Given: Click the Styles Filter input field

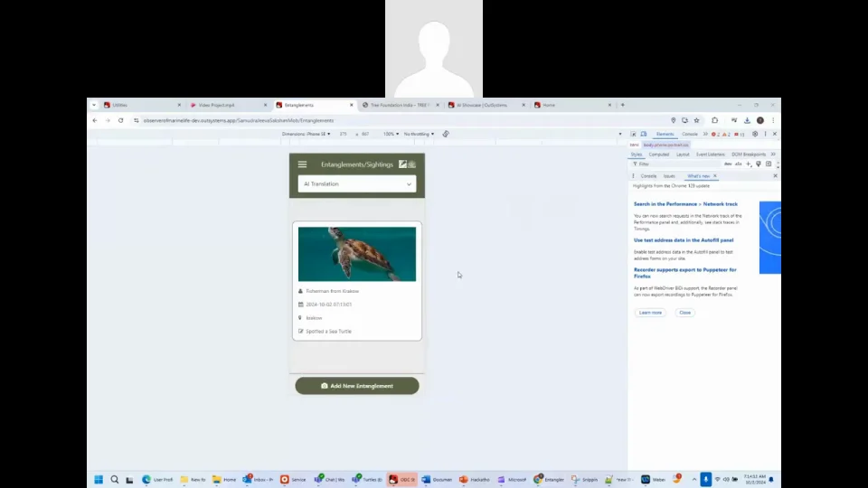Looking at the screenshot, I should (x=677, y=164).
